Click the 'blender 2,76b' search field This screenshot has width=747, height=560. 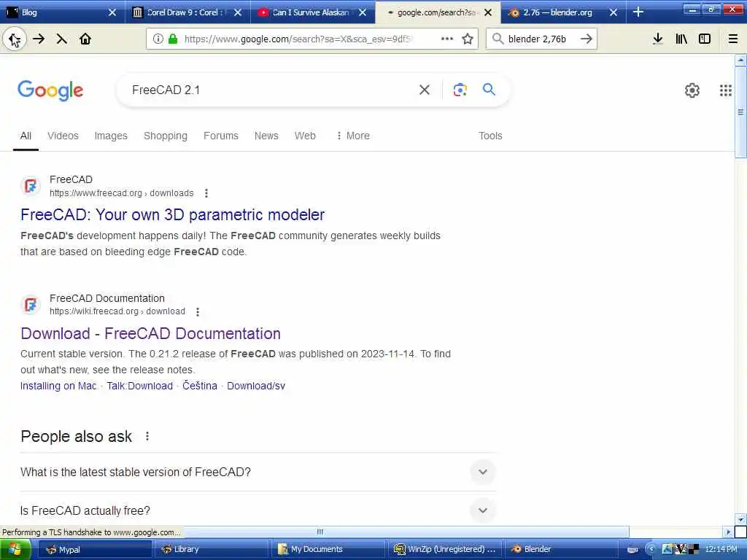click(x=541, y=39)
